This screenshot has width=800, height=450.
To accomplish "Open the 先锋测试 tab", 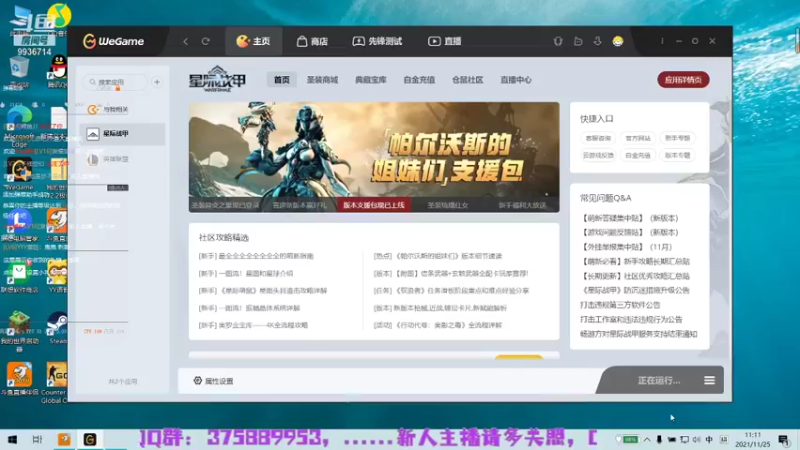I will coord(378,41).
